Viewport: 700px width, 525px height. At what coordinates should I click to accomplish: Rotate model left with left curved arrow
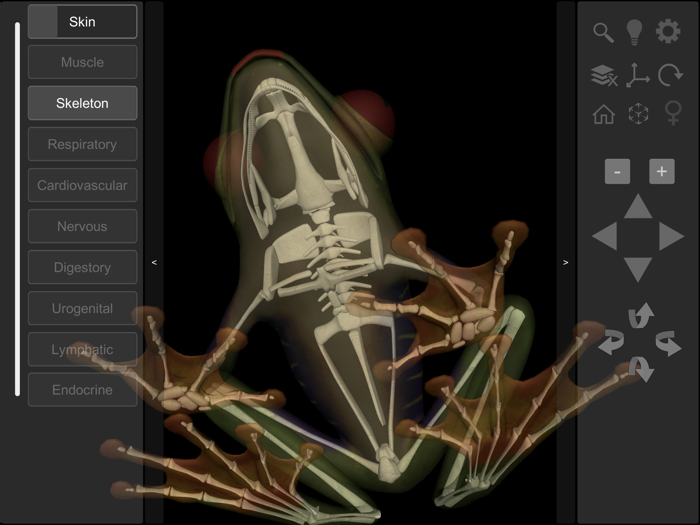(611, 342)
